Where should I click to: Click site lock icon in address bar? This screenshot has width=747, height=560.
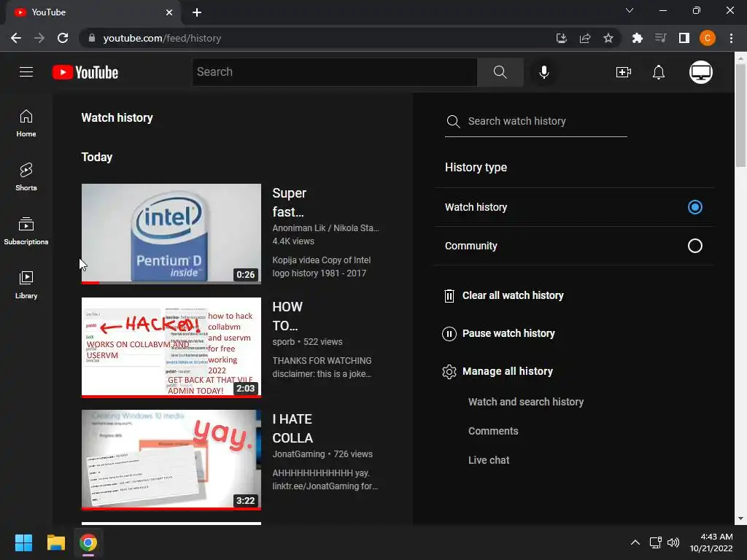tap(92, 38)
